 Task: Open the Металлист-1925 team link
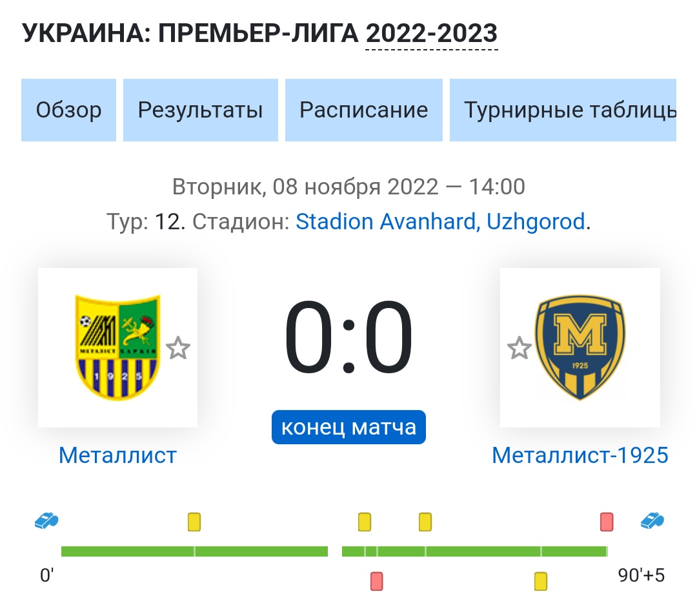coord(580,455)
